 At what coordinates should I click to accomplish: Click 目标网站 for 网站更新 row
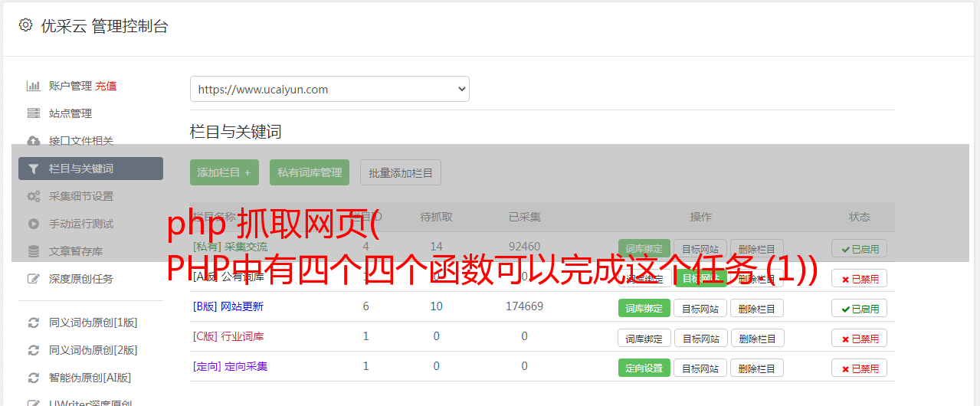(700, 308)
